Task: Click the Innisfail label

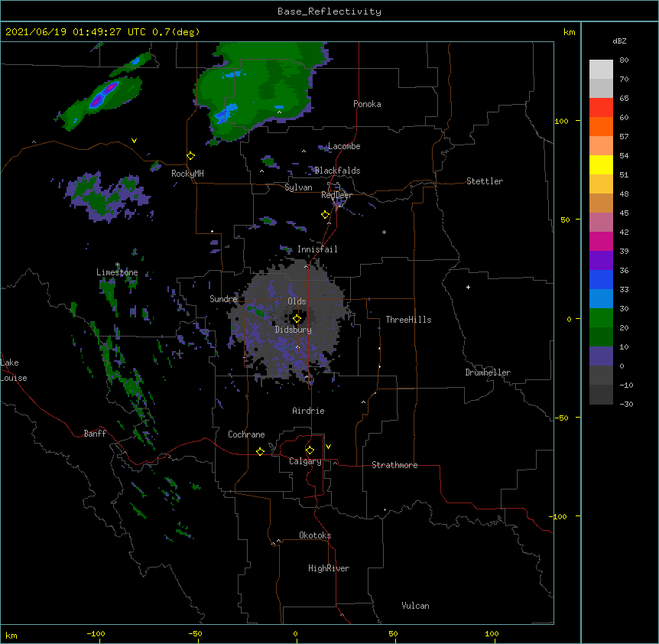Action: [x=317, y=249]
